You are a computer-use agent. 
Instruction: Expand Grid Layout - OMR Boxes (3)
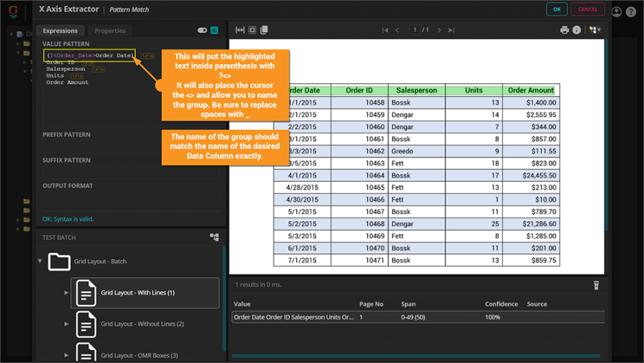67,355
